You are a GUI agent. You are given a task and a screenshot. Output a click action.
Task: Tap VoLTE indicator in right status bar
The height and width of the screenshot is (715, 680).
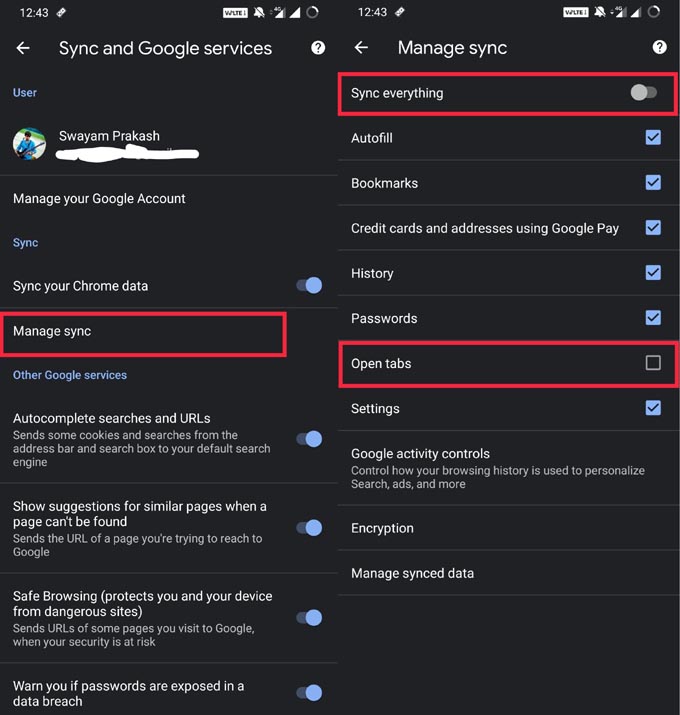click(x=576, y=12)
